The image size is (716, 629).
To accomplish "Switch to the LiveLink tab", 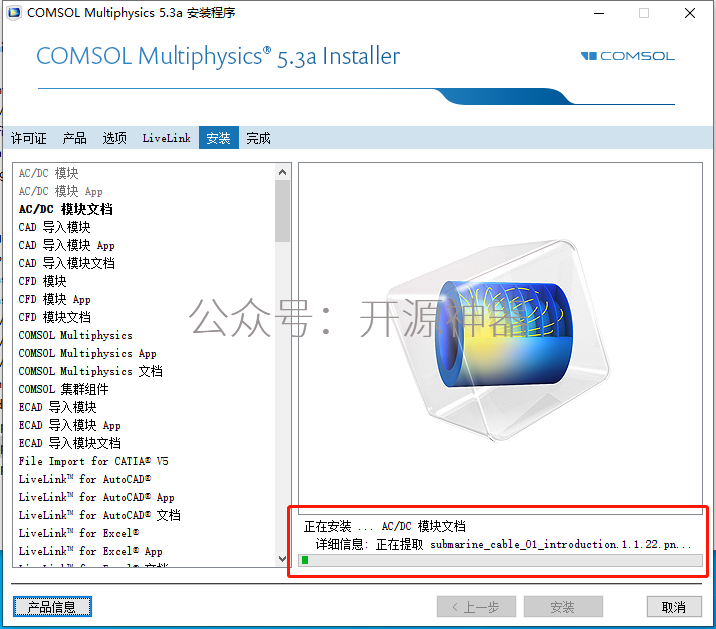I will (x=166, y=138).
